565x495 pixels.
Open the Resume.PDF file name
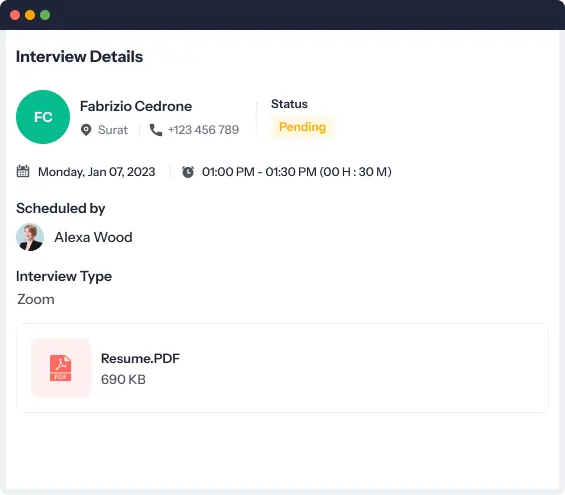(x=140, y=358)
